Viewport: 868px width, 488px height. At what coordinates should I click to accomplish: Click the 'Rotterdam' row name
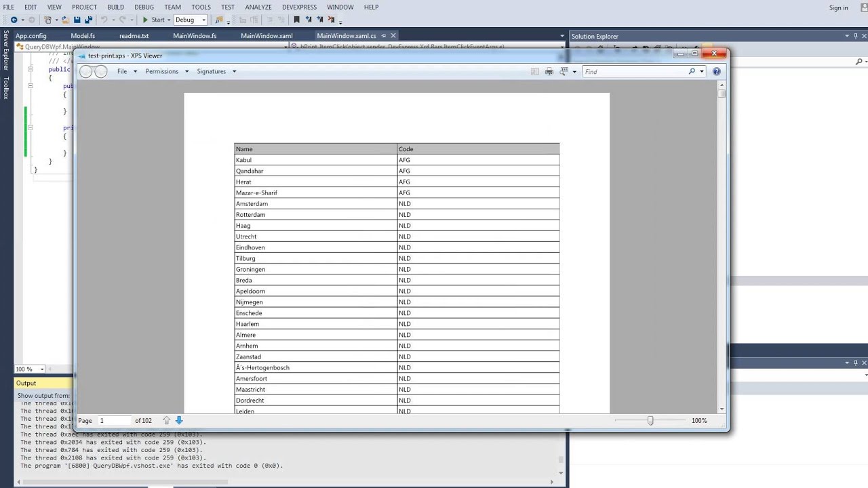pos(250,214)
